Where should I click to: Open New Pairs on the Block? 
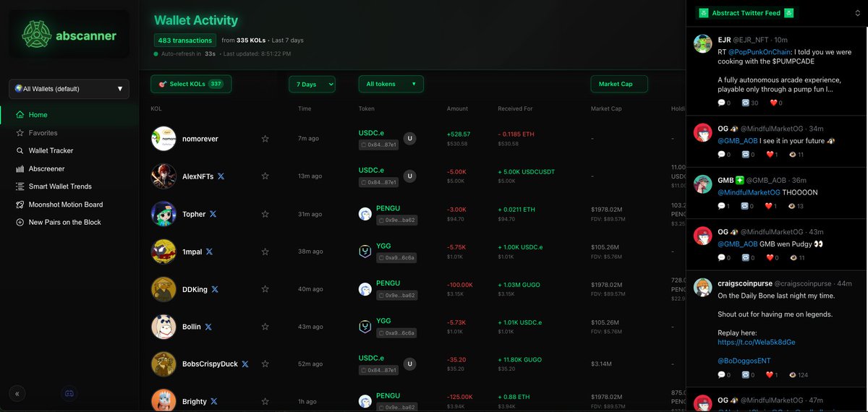[x=69, y=222]
